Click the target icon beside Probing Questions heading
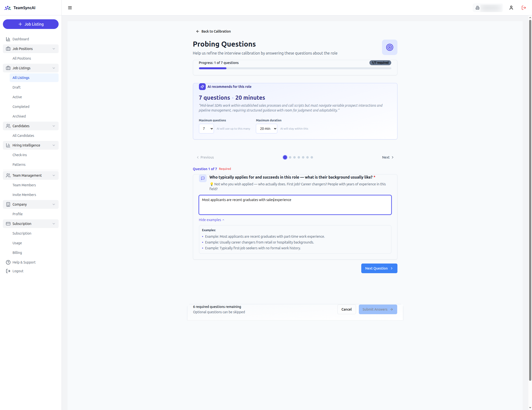 coord(389,47)
